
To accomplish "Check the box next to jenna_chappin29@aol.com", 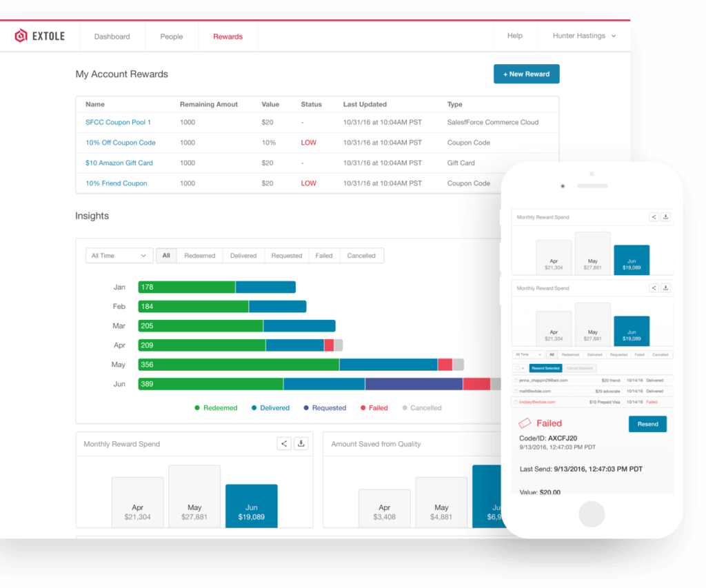I will coord(516,380).
